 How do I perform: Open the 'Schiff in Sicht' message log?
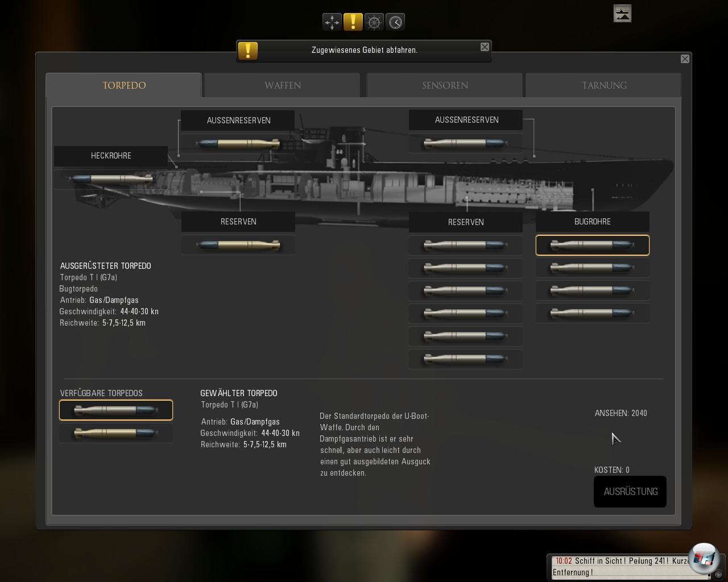626,567
